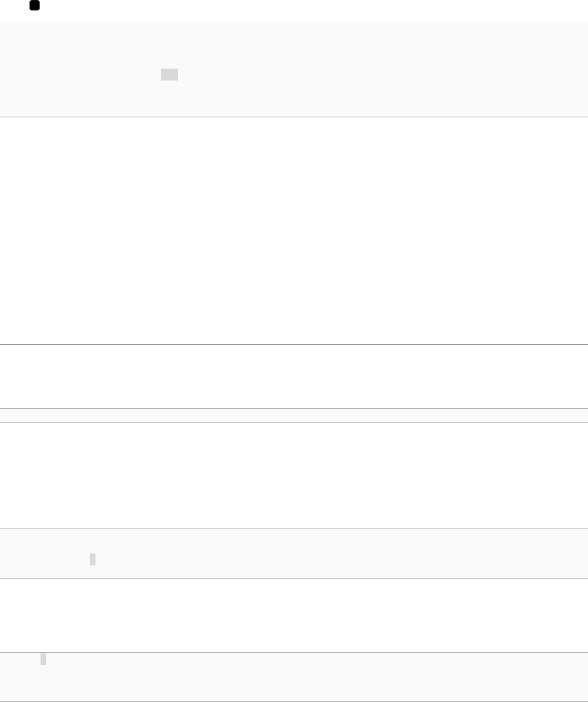This screenshot has width=588, height=702.
Task: Click the separator line beneath the top gray panel
Action: 294,117
